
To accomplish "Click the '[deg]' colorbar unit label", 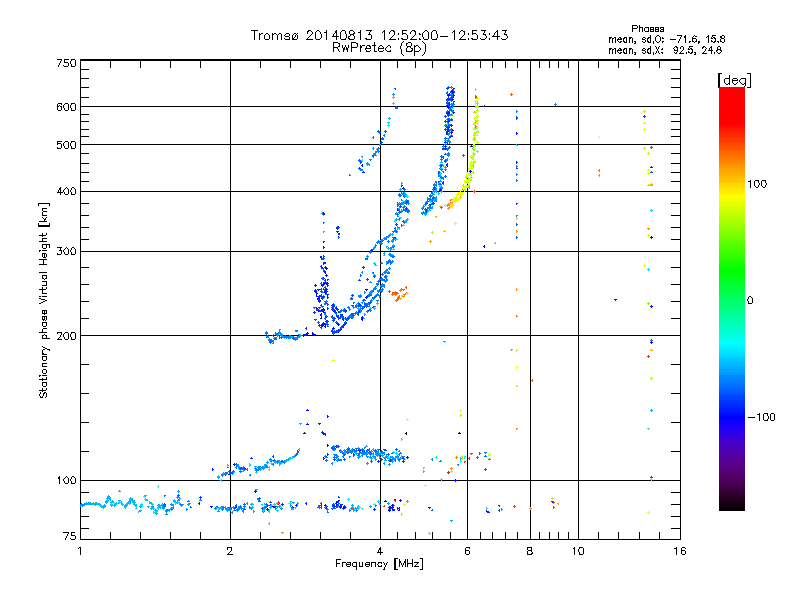I will (734, 80).
